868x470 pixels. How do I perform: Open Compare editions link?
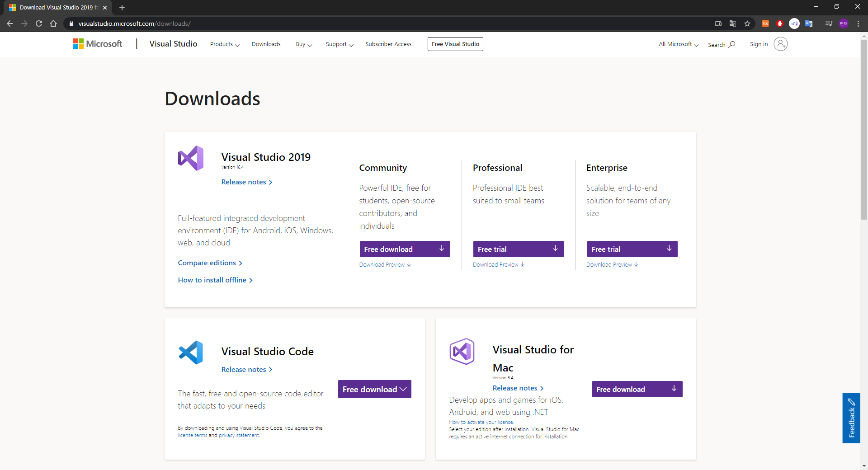(x=210, y=263)
